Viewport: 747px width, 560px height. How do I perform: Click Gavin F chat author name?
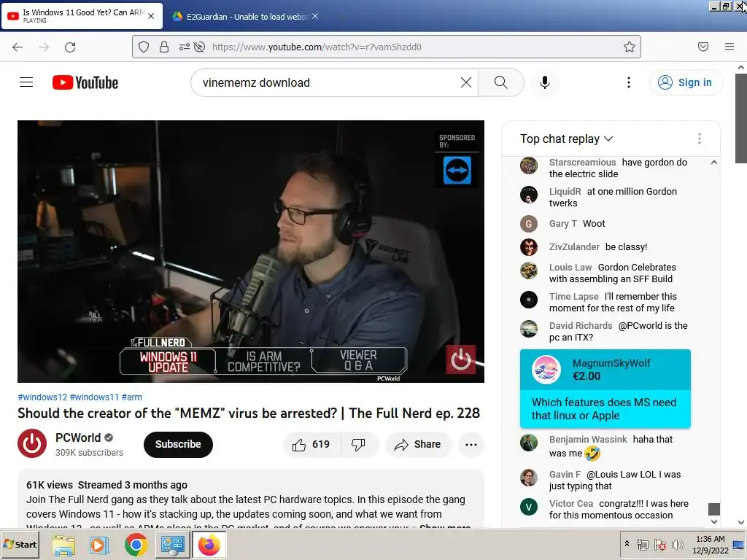565,474
